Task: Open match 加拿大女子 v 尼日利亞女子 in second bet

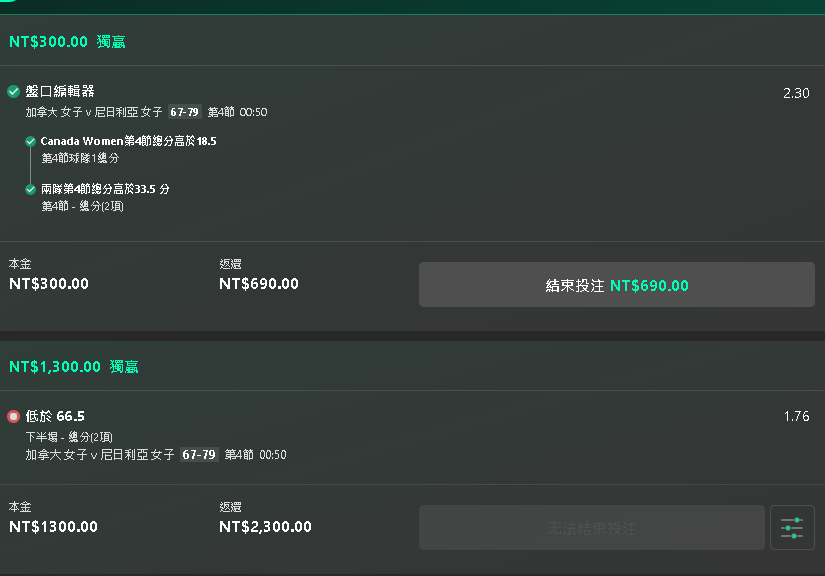Action: [x=100, y=454]
